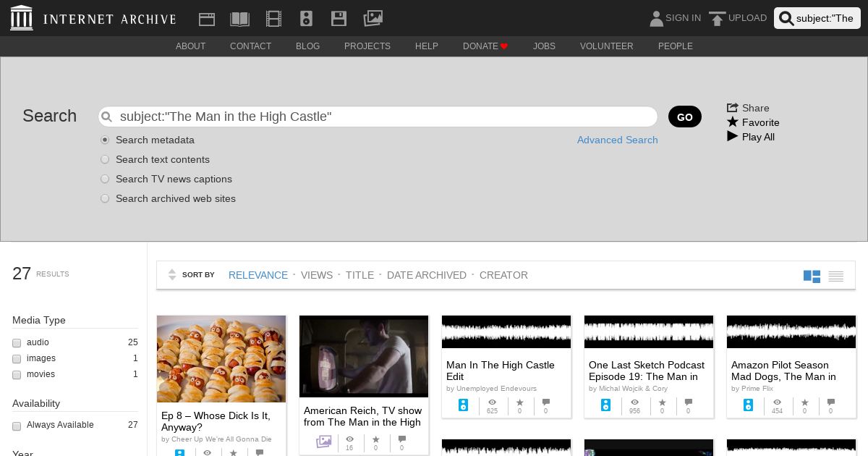Screen dimensions: 868x456
Task: Open the Volunteer menu item
Action: point(606,46)
